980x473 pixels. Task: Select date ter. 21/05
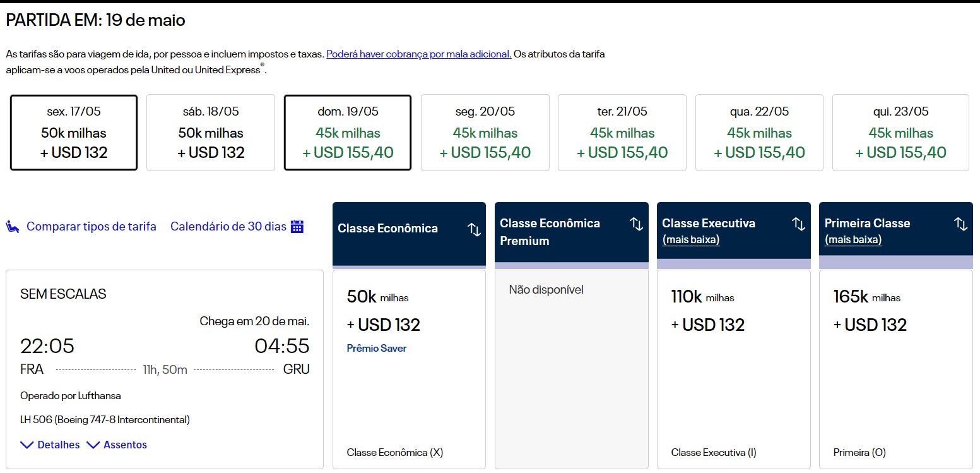622,133
